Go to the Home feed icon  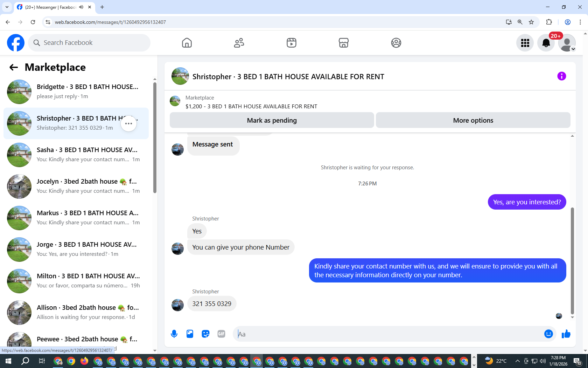tap(187, 43)
